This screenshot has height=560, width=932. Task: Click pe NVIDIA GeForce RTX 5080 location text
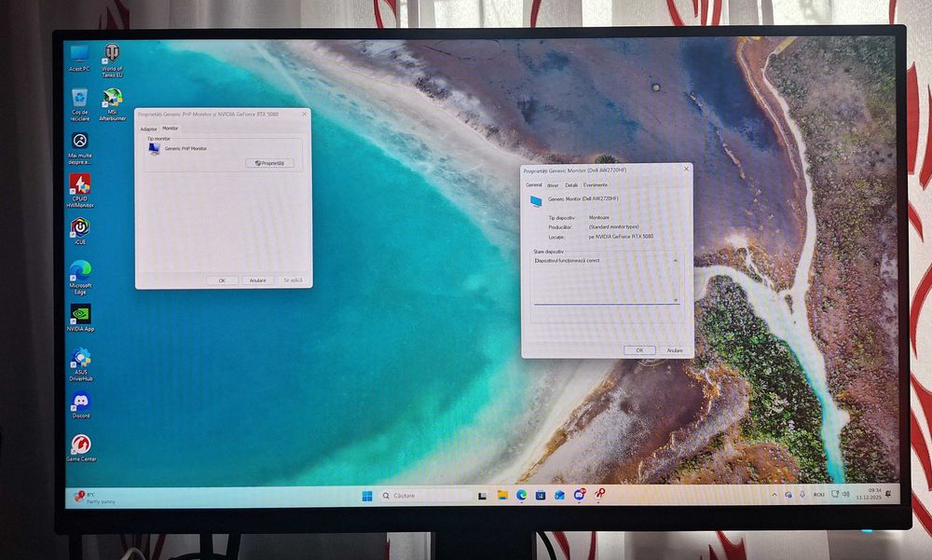[621, 237]
